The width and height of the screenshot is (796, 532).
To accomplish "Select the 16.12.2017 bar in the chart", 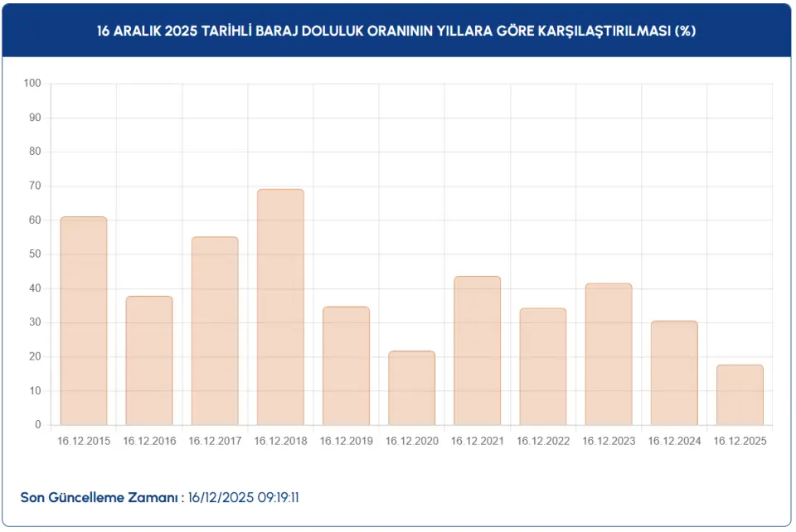I will click(215, 331).
